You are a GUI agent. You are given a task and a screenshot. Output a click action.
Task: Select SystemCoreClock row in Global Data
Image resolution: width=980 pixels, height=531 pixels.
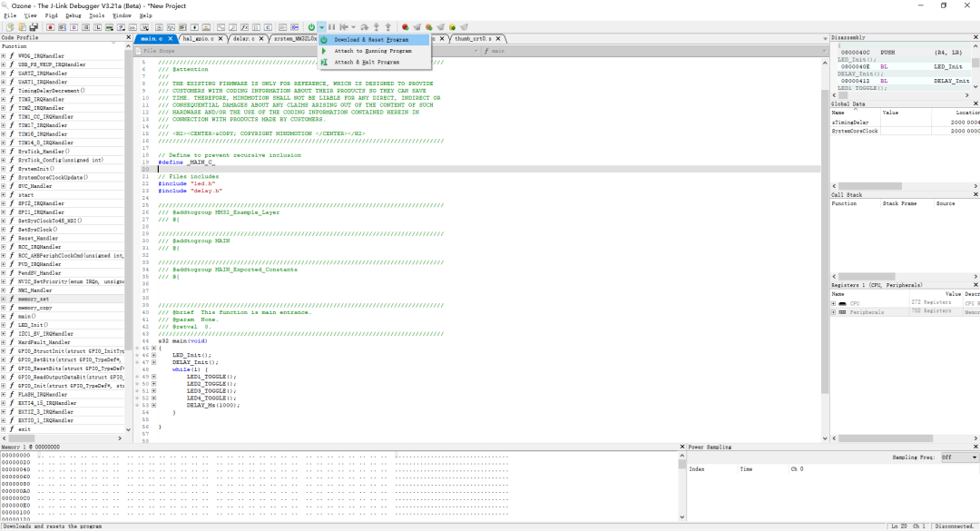click(905, 132)
